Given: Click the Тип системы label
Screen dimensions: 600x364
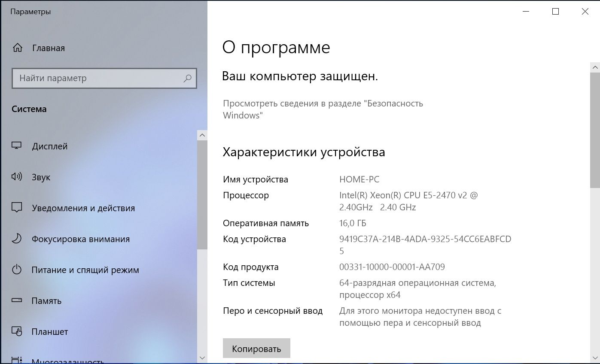Looking at the screenshot, I should click(249, 283).
